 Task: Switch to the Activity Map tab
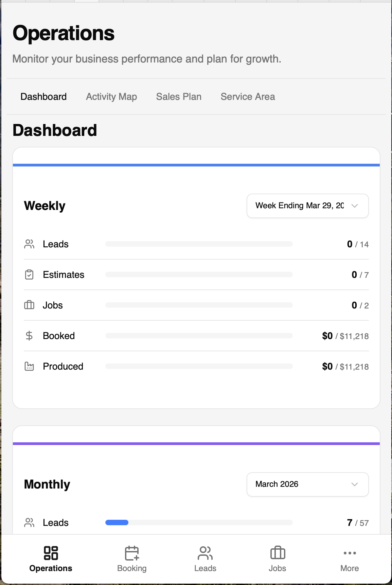[x=111, y=96]
